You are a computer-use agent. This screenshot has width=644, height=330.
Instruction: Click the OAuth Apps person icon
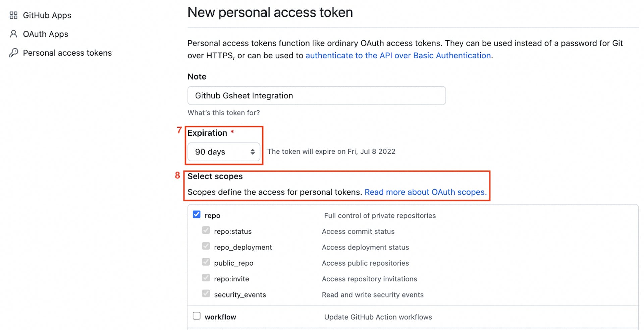13,34
